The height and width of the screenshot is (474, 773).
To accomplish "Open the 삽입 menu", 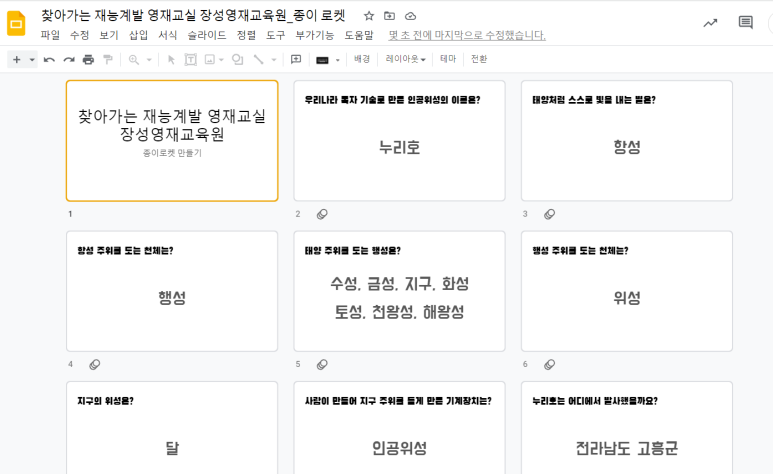I will pyautogui.click(x=139, y=35).
